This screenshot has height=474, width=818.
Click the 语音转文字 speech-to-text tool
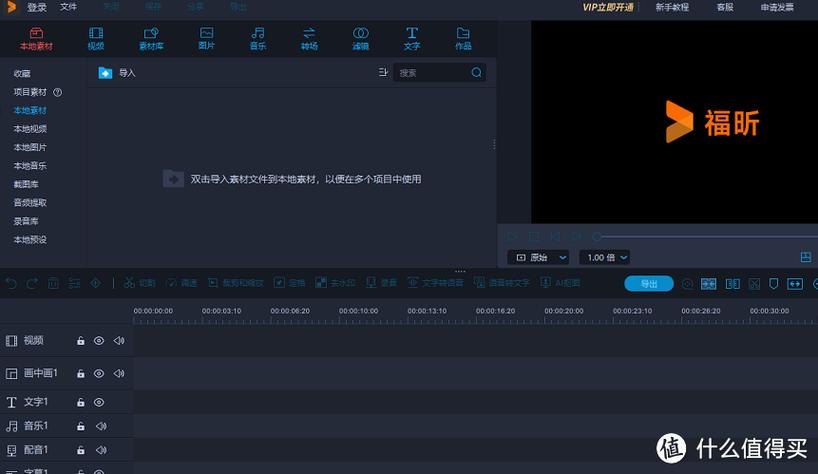(x=501, y=283)
